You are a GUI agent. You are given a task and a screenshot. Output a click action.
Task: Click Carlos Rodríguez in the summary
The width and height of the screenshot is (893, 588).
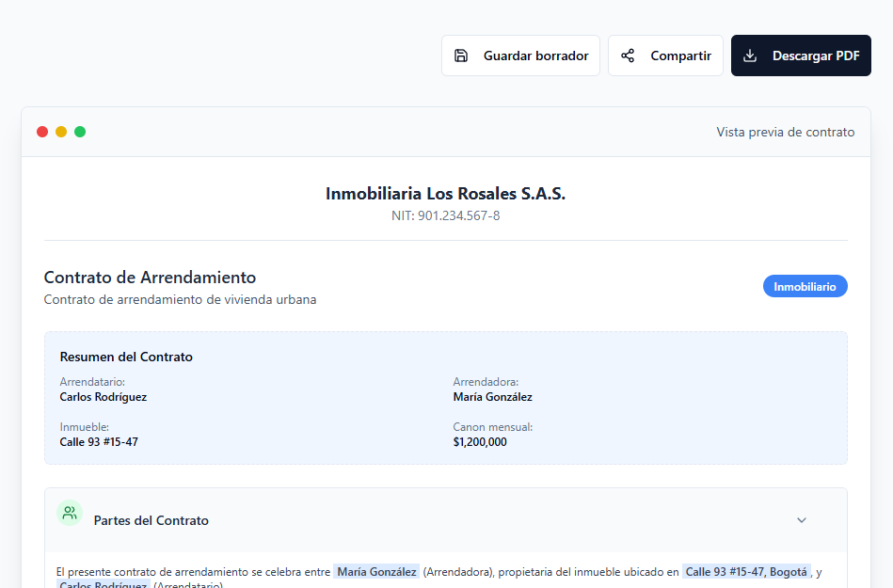[104, 397]
